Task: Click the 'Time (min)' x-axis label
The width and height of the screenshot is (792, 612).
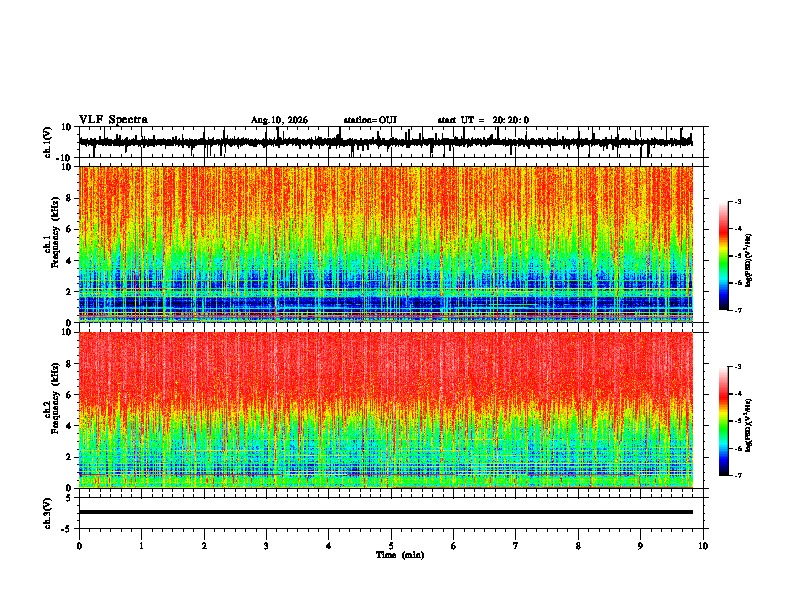Action: [400, 555]
